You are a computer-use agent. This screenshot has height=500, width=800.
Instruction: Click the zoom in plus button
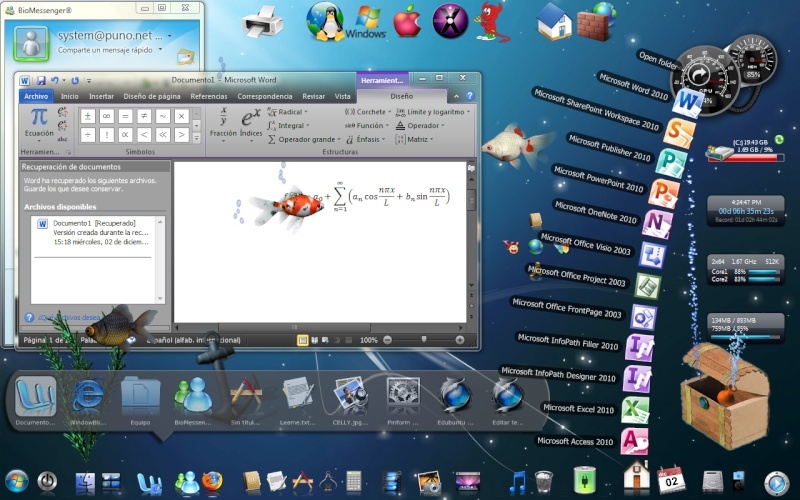[x=460, y=340]
